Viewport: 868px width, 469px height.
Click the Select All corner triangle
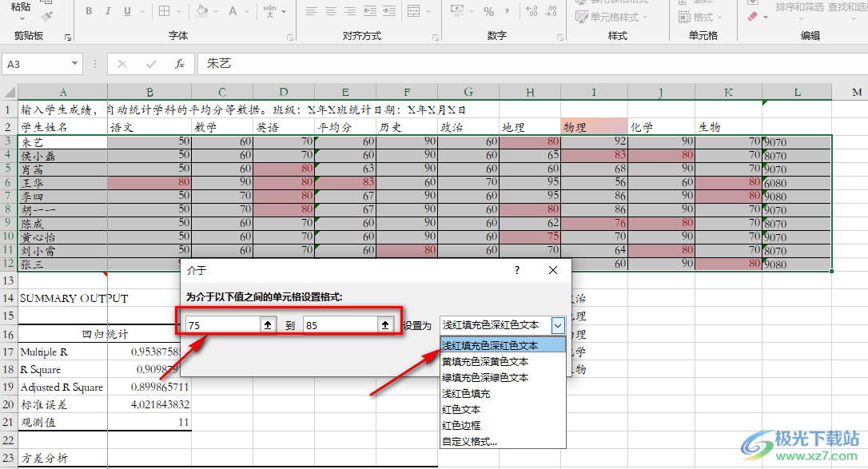tap(9, 92)
